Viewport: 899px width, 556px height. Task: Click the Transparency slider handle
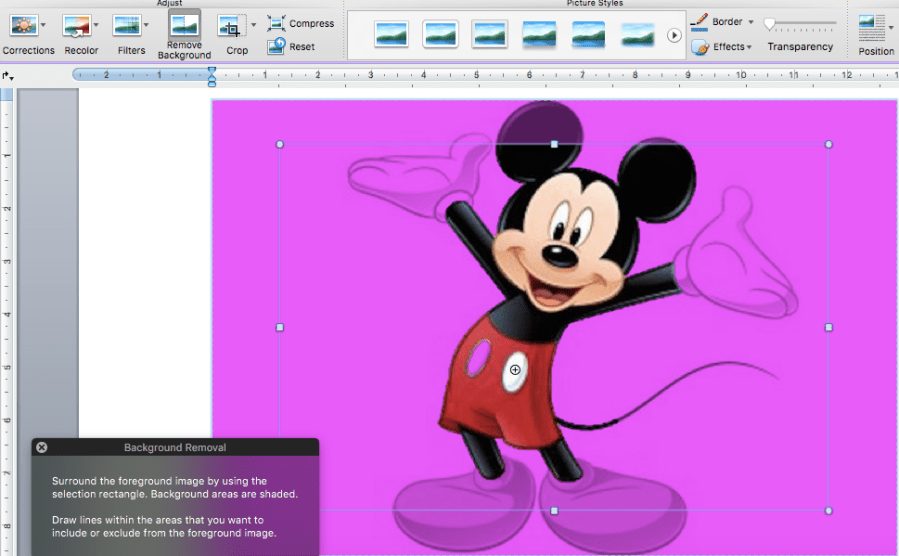click(769, 23)
